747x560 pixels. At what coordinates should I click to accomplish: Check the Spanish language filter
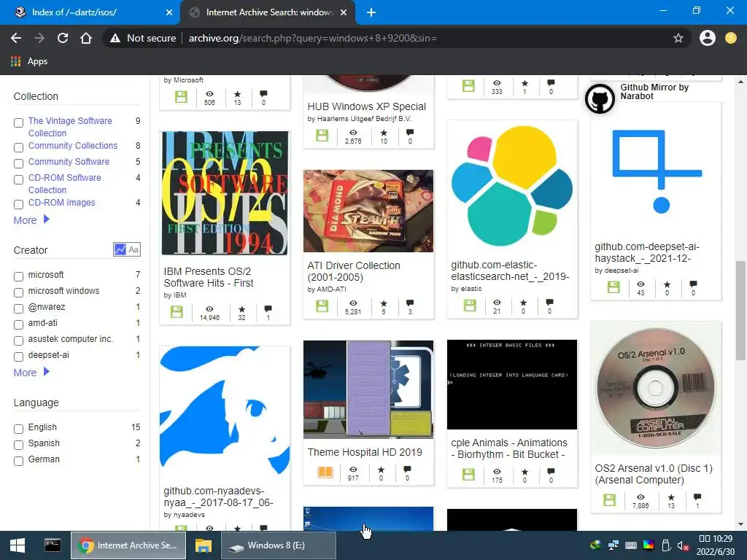click(x=18, y=446)
